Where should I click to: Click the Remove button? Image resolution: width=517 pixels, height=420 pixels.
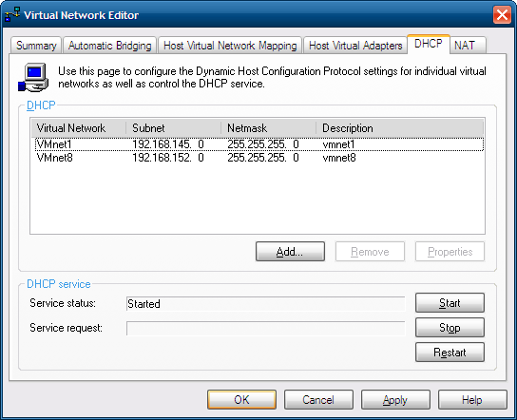point(370,252)
